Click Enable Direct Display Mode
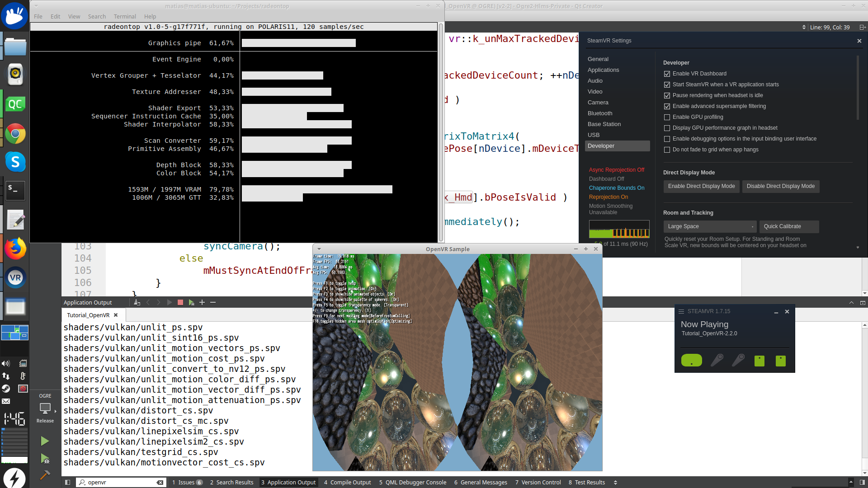The width and height of the screenshot is (868, 488). [701, 186]
